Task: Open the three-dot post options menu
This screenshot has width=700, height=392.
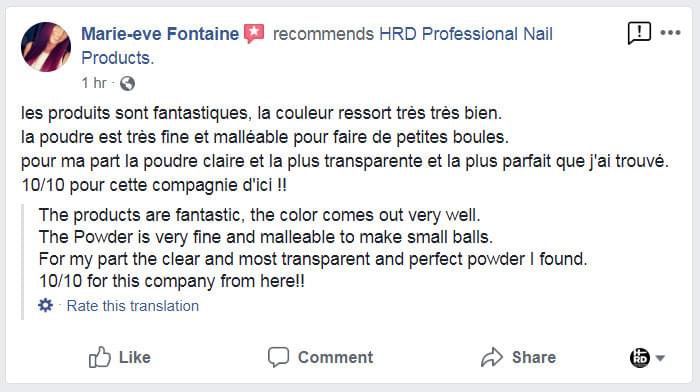Action: (x=671, y=33)
